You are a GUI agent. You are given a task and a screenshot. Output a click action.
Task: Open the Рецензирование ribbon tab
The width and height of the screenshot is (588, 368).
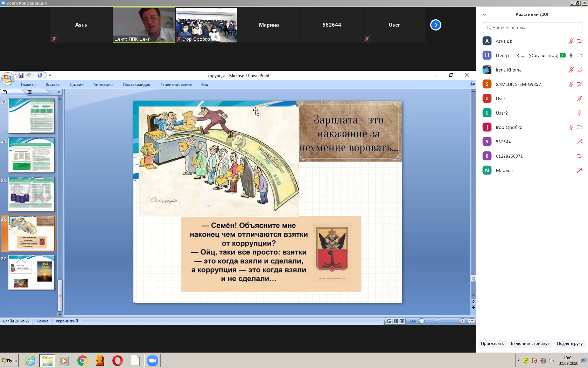[x=176, y=84]
